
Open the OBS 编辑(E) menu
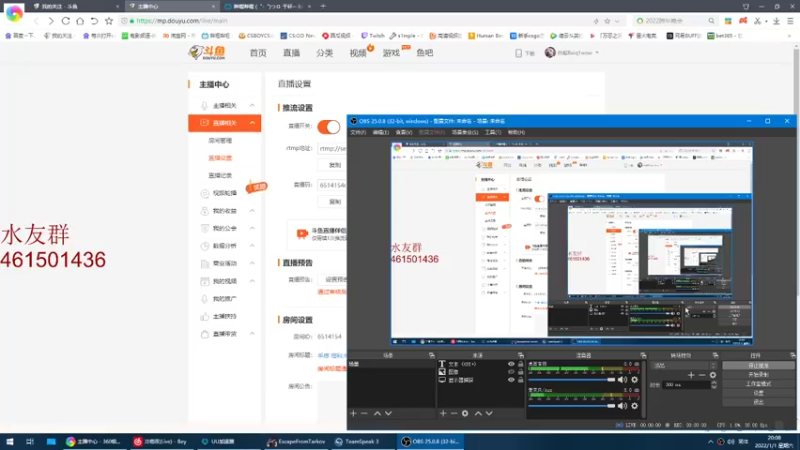(x=381, y=132)
